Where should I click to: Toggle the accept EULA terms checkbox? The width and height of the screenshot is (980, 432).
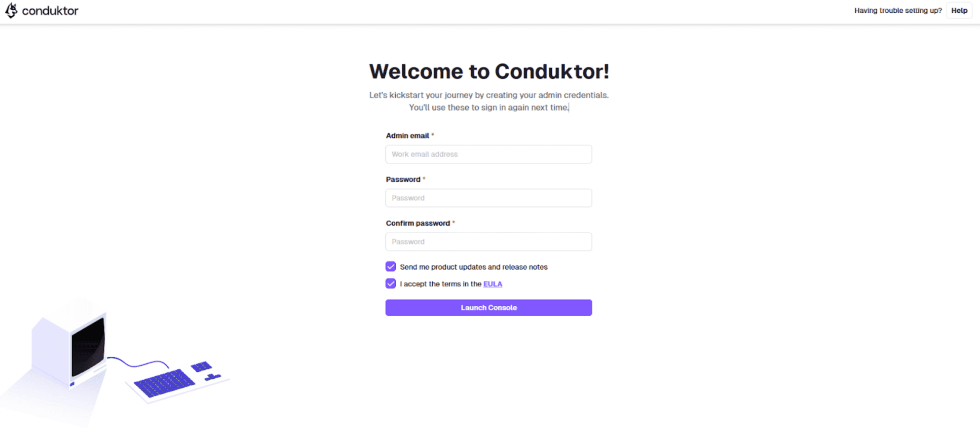pos(391,284)
